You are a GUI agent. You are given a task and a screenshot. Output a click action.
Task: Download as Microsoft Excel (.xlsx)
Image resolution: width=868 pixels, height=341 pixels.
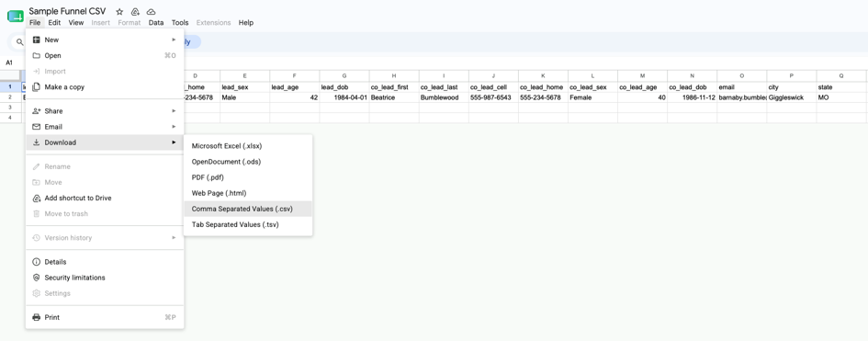click(x=248, y=146)
